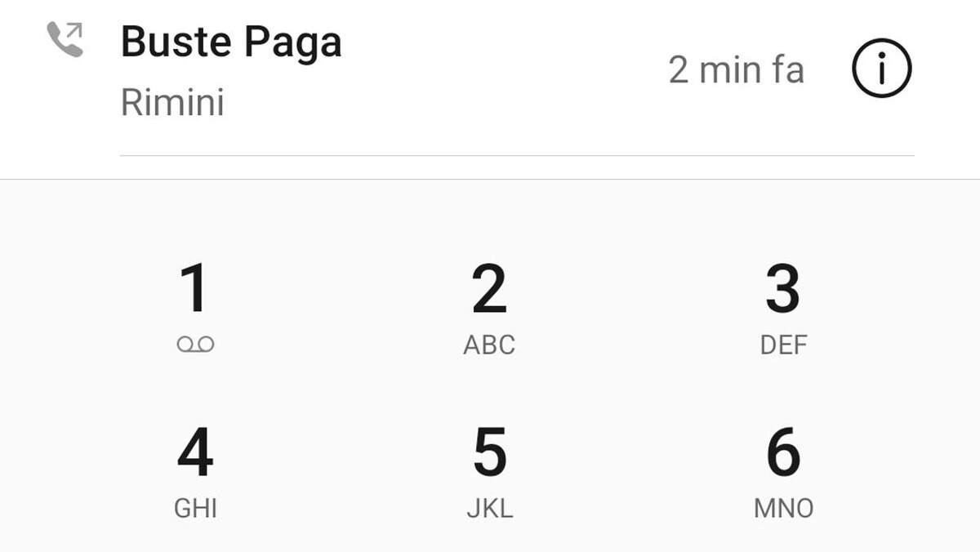Viewport: 980px width, 552px height.
Task: Tap the info icon for Buste Paga
Action: [881, 70]
